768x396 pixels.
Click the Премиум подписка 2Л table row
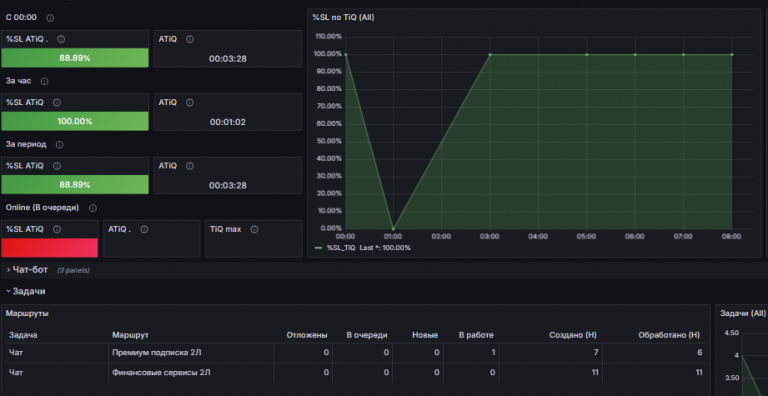[356, 352]
